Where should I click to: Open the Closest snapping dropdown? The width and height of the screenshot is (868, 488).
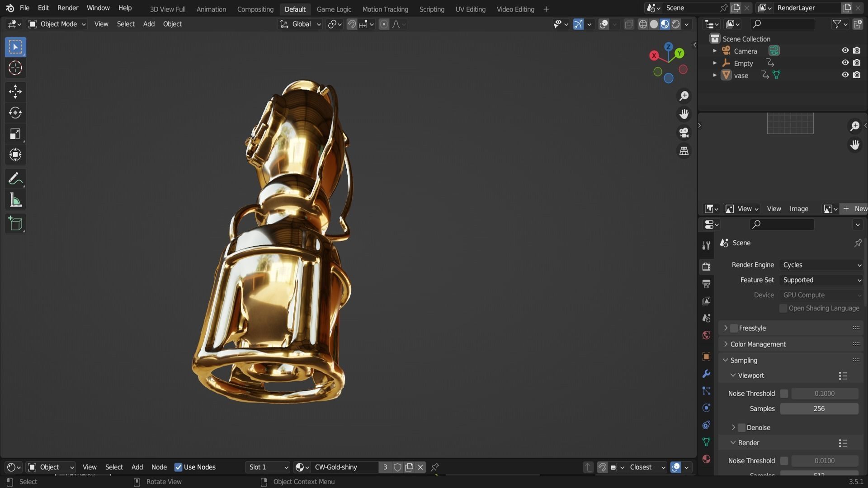[647, 467]
